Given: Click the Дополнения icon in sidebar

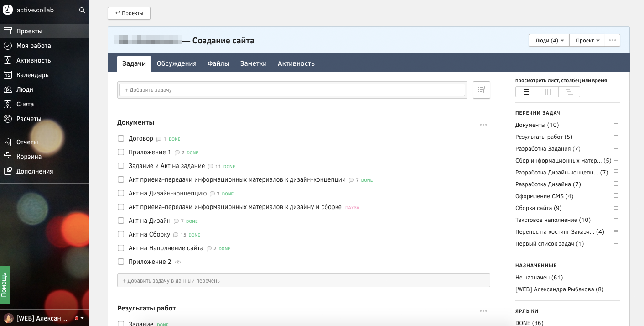Looking at the screenshot, I should click(7, 171).
